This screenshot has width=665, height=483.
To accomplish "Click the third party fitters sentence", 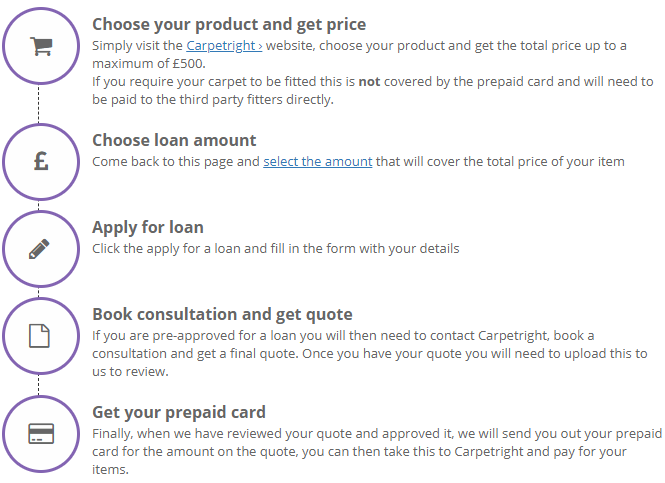I will [373, 90].
